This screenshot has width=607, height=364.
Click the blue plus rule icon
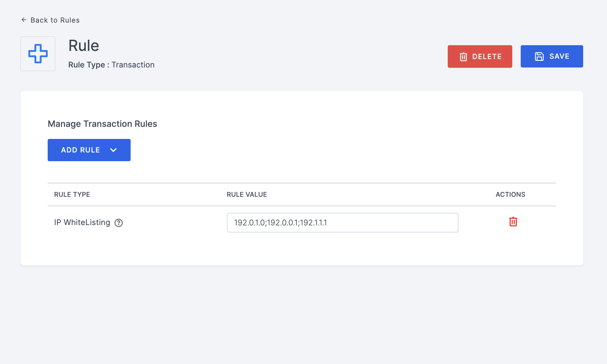pos(38,54)
